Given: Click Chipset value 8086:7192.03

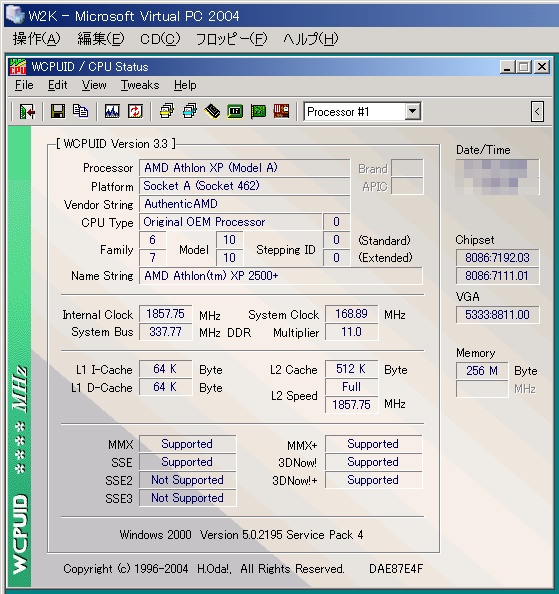Looking at the screenshot, I should [x=497, y=258].
